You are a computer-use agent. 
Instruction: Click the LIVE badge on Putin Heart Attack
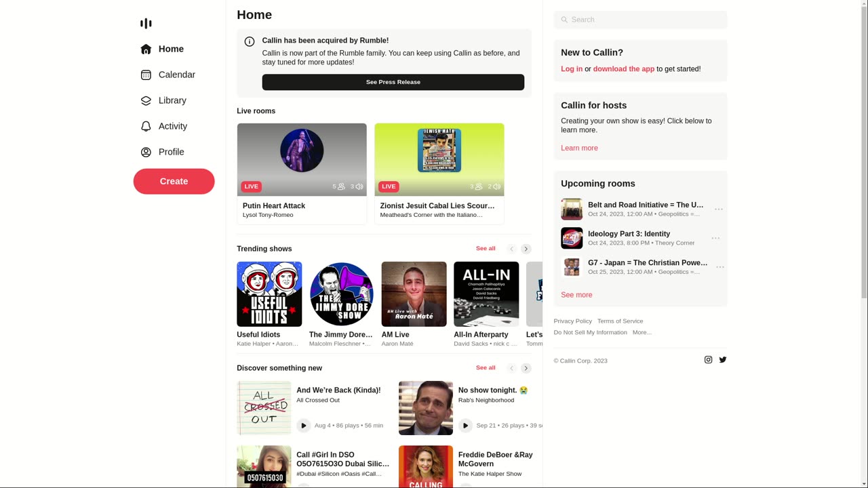pyautogui.click(x=251, y=186)
